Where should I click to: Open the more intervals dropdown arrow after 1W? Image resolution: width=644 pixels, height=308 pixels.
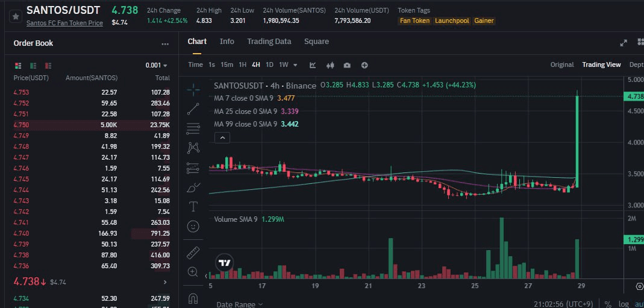295,65
